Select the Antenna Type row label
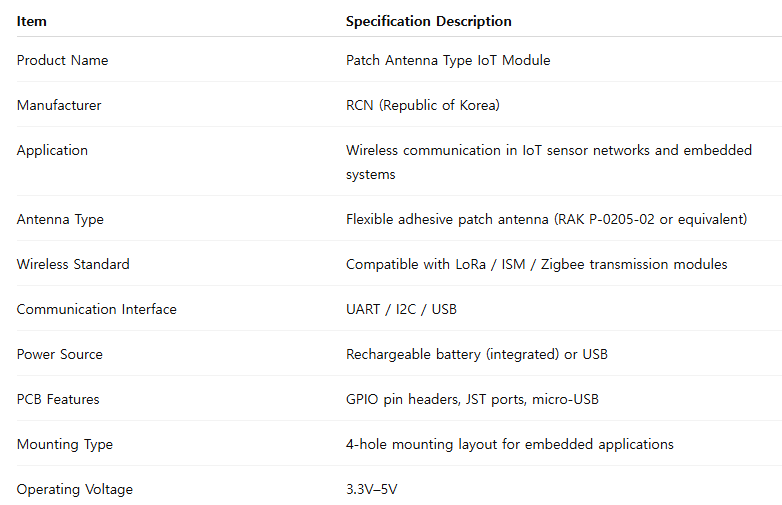782x505 pixels. tap(60, 219)
